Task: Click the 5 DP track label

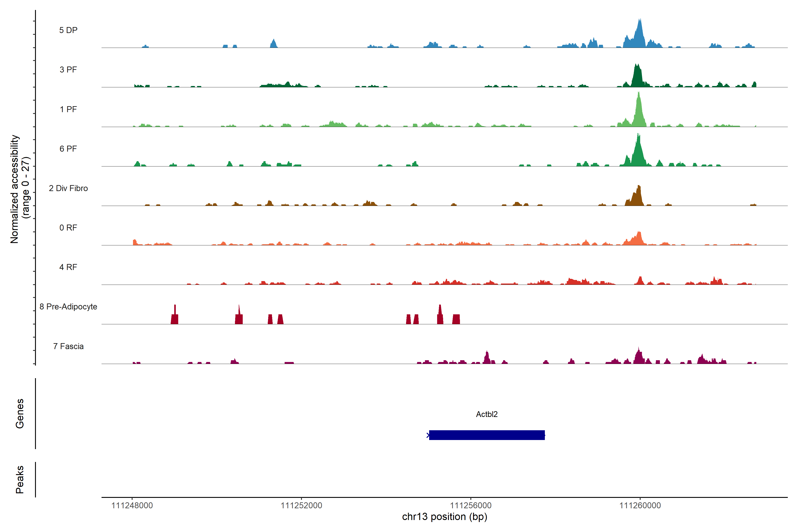Action: pos(68,30)
